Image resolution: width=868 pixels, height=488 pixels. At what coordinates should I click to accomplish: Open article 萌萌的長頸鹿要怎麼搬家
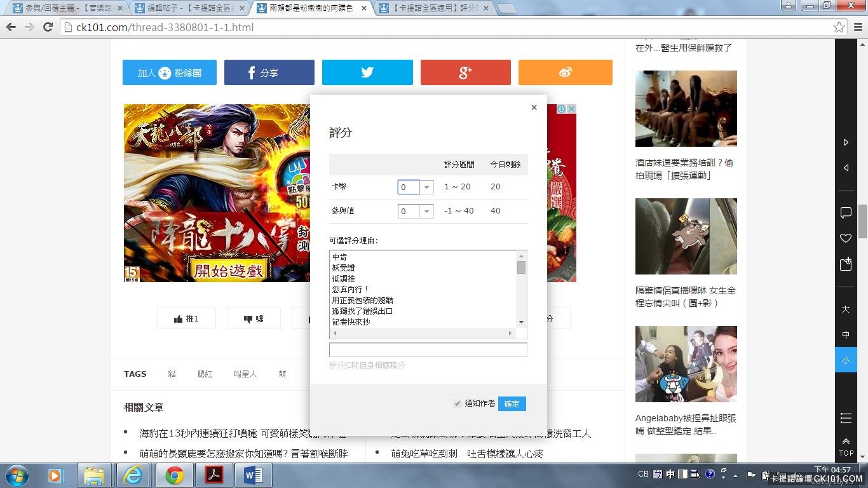click(244, 454)
